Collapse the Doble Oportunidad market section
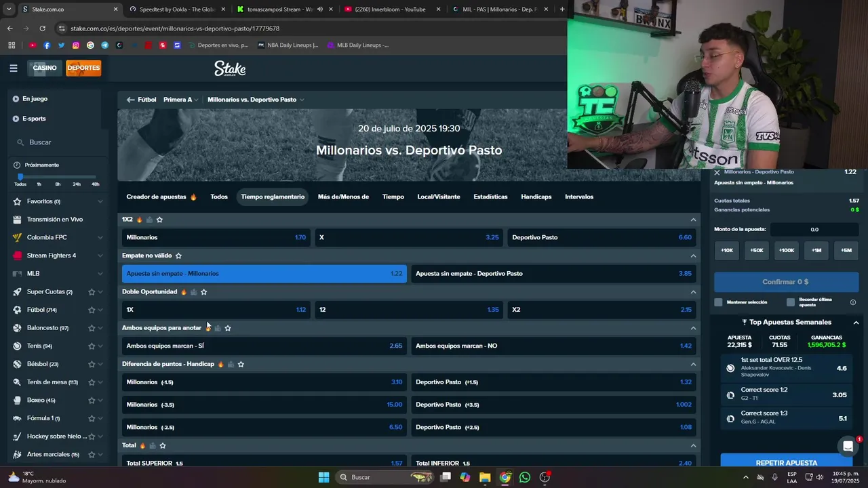This screenshot has width=868, height=488. pos(693,292)
